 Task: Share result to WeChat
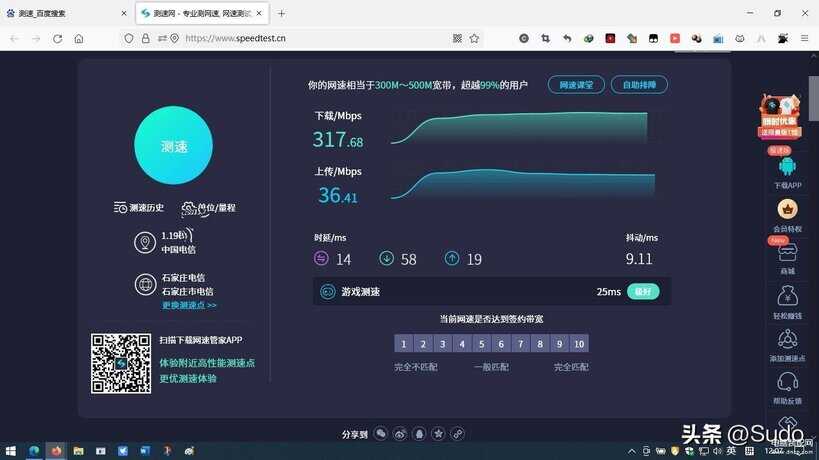381,434
